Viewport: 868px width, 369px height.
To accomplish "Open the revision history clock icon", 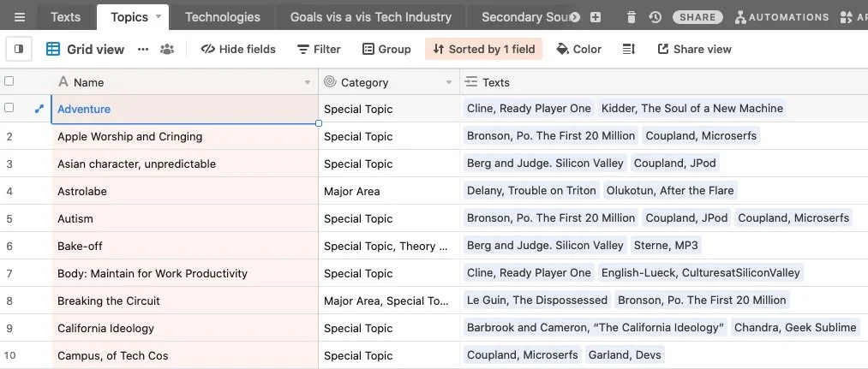I will [x=655, y=17].
